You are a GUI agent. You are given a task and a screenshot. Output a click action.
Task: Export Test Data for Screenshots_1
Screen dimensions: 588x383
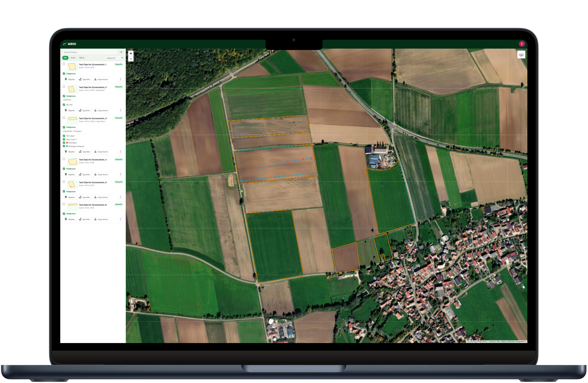(x=101, y=80)
